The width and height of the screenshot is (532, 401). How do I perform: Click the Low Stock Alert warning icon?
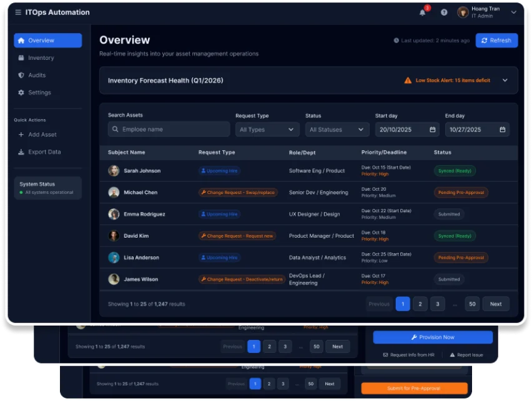408,80
